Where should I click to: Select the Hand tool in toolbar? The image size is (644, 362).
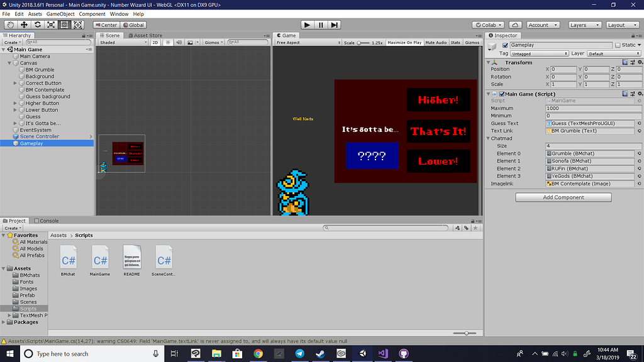(x=10, y=25)
